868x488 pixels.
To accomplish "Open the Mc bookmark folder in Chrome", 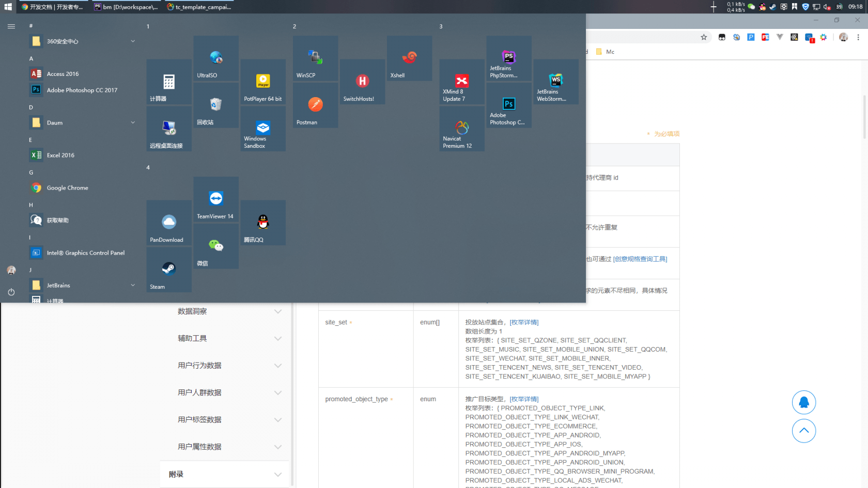I will tap(606, 52).
